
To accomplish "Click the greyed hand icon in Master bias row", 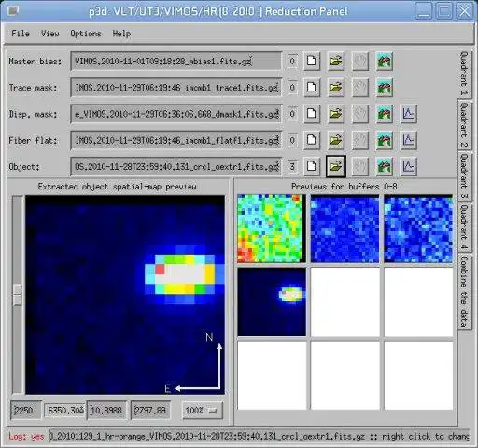I will [x=360, y=61].
